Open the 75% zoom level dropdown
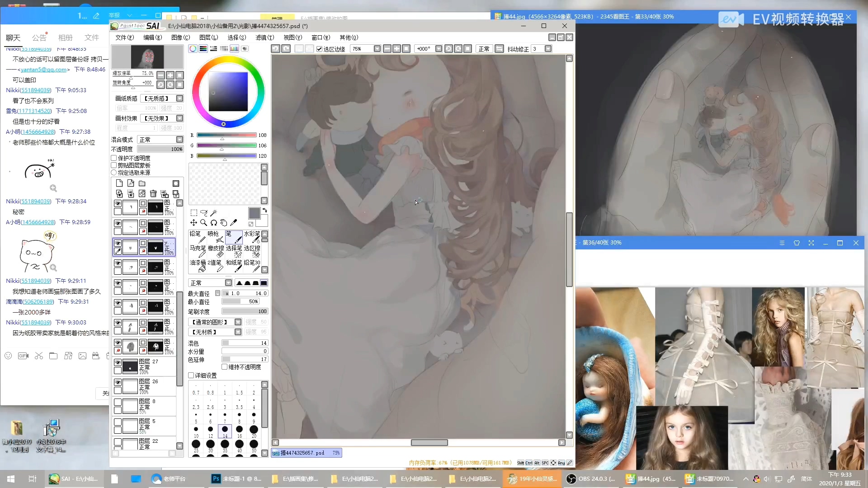This screenshot has width=868, height=488. coord(377,49)
